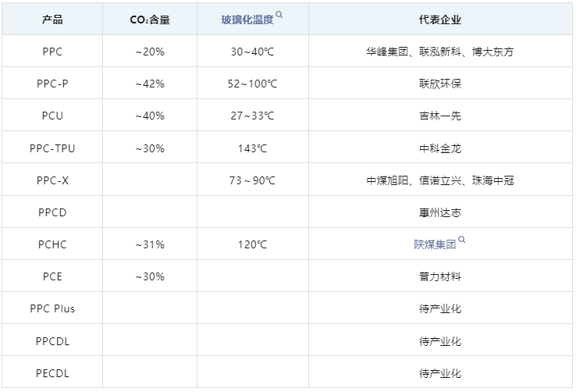Viewport: 580px width, 392px height.
Task: Select the 产品 column header
Action: pos(52,20)
